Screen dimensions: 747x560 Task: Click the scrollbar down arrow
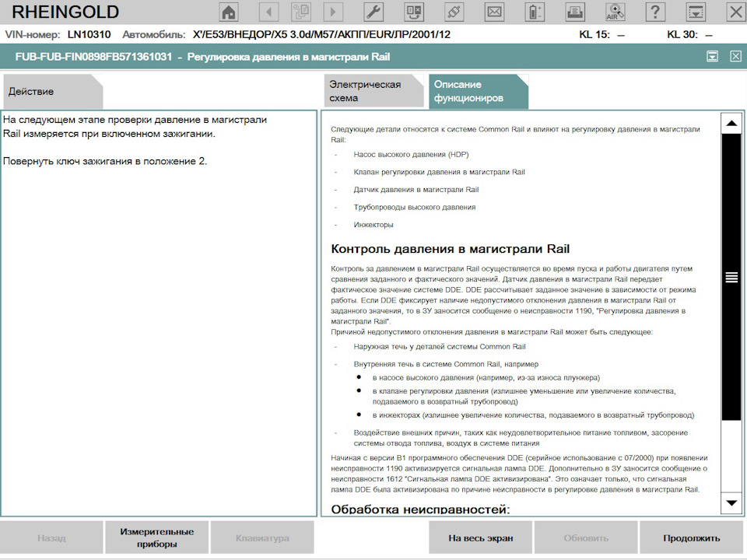coord(731,503)
